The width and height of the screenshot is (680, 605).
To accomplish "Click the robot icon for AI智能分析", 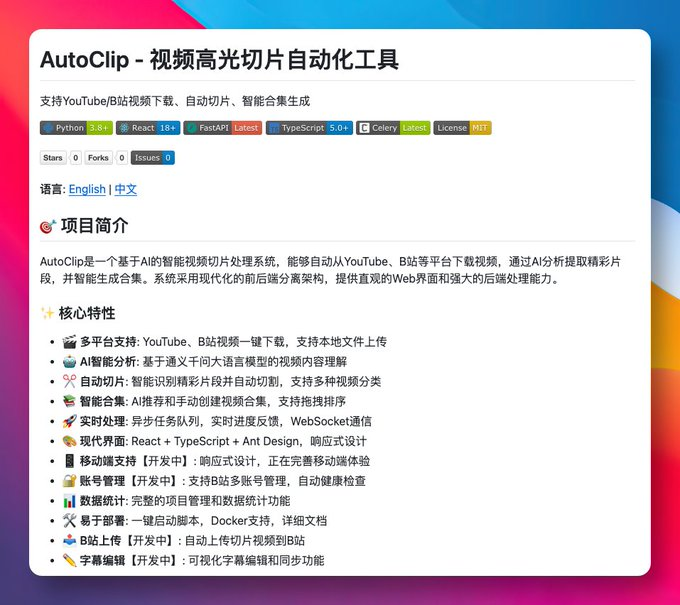I will pos(69,362).
